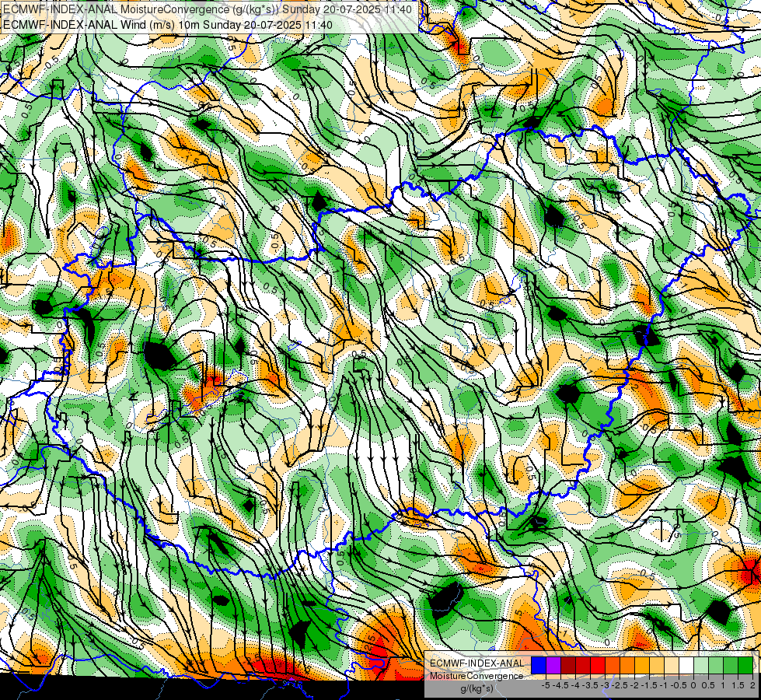Select the -1.5 legend tick label

pos(649,685)
